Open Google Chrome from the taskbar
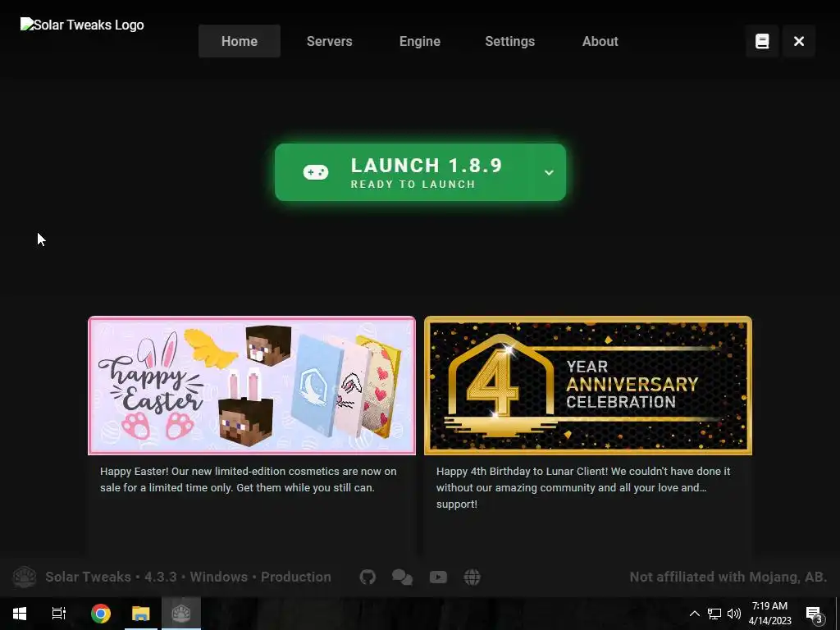 tap(101, 614)
